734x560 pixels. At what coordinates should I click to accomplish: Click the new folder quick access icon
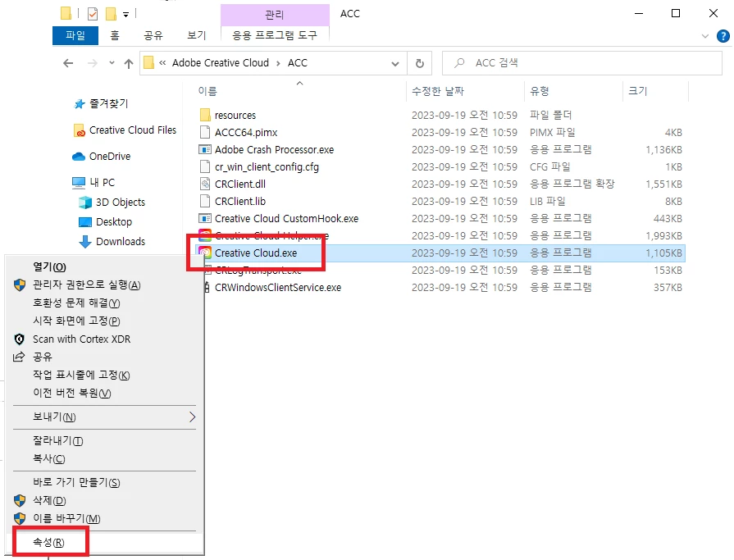coord(111,14)
